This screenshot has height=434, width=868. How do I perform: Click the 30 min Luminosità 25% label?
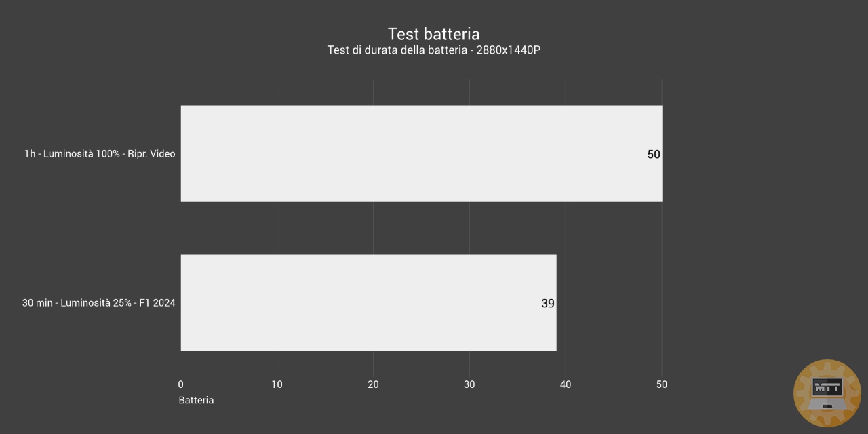(x=99, y=303)
